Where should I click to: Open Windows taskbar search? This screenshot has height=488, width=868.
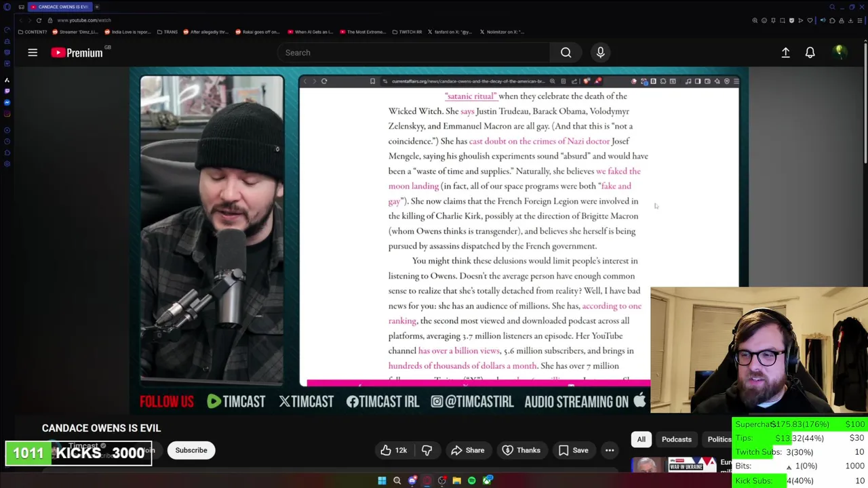pyautogui.click(x=397, y=481)
